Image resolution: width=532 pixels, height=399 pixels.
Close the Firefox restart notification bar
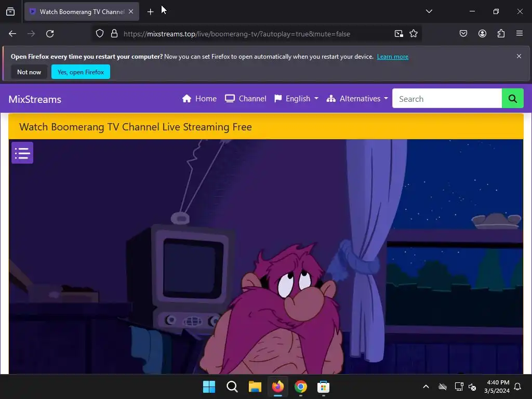(x=519, y=56)
